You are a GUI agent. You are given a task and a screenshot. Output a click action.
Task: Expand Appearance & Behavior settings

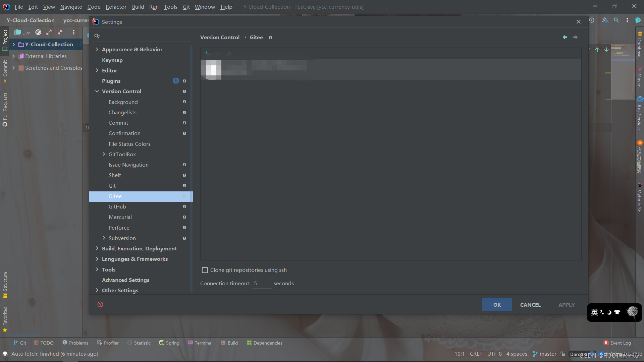tap(97, 50)
